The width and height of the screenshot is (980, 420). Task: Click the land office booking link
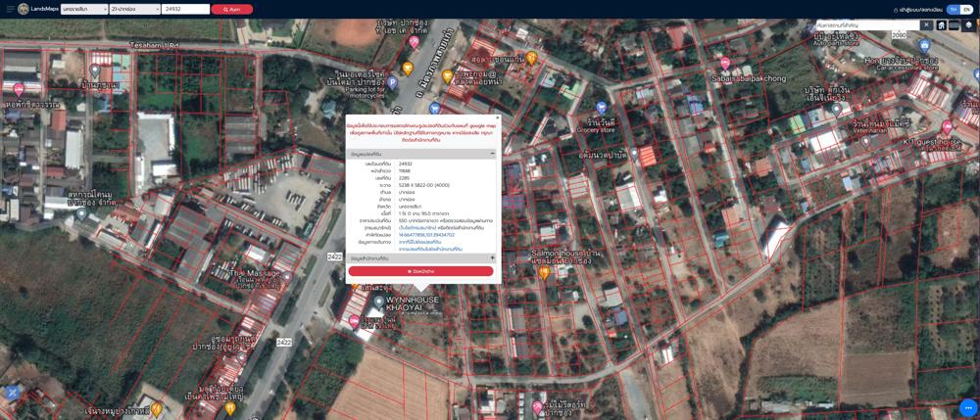[x=430, y=249]
